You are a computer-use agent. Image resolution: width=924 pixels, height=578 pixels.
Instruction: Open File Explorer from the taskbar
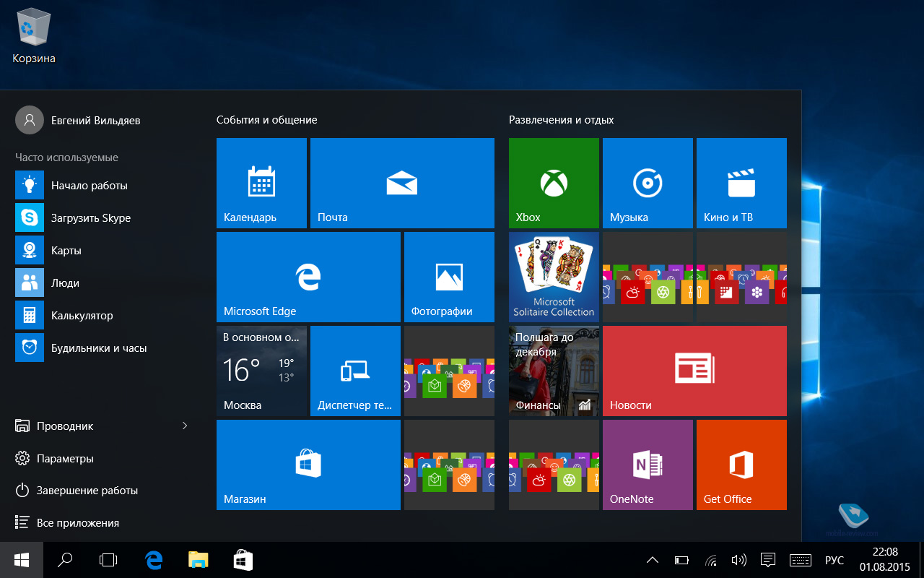click(198, 560)
